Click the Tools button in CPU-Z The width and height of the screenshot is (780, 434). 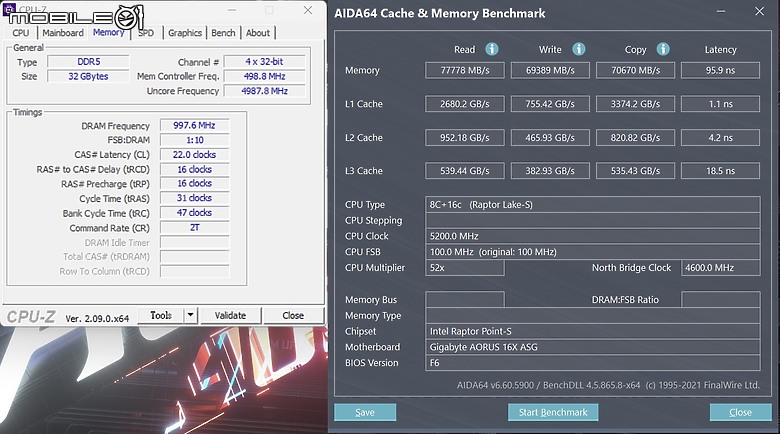click(161, 315)
